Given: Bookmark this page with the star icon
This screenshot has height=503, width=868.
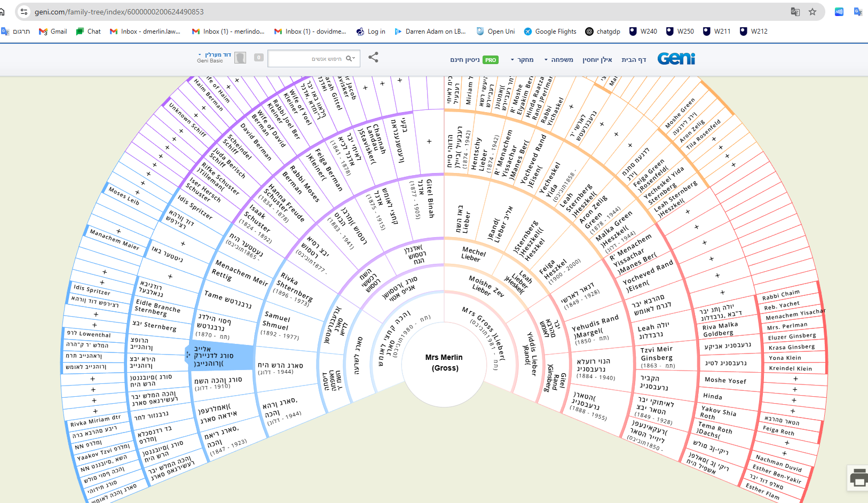Looking at the screenshot, I should coord(812,12).
